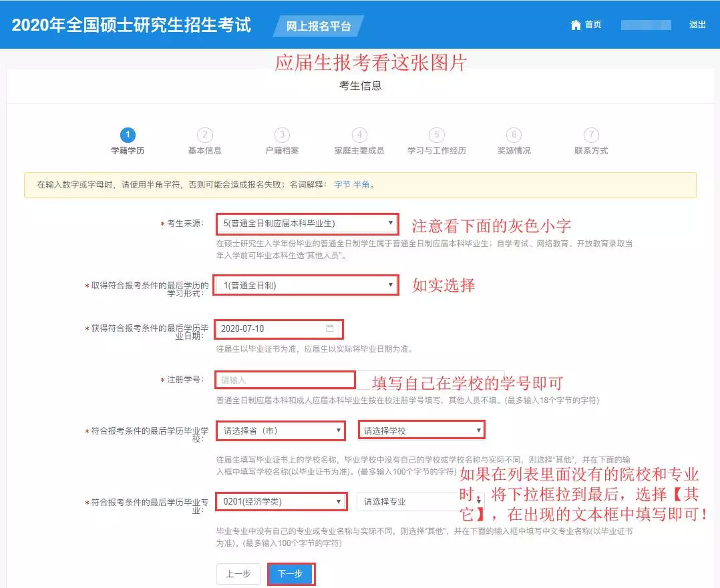
Task: Click the home icon next to 首页
Action: coord(576,25)
